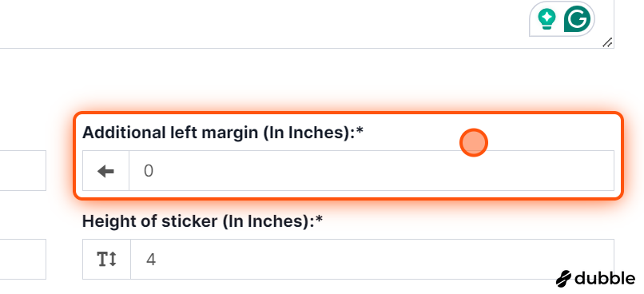644x294 pixels.
Task: Click the partial field left of sticker height
Action: coord(23,260)
